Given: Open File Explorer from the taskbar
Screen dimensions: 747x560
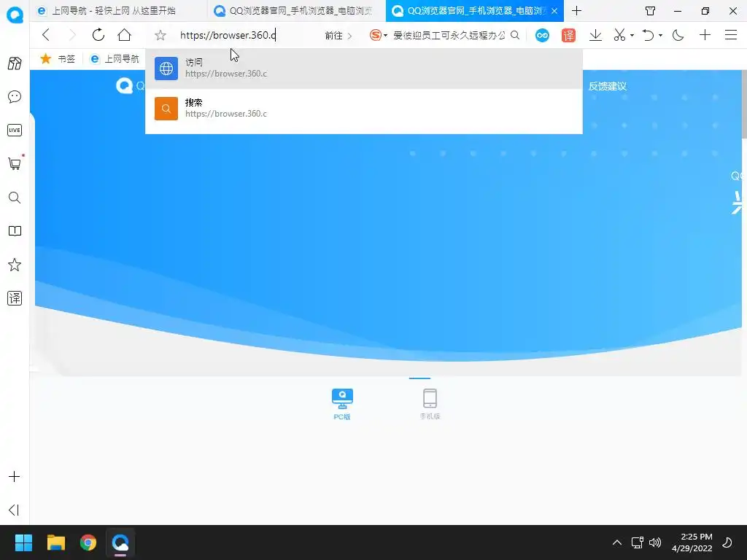Looking at the screenshot, I should [x=55, y=542].
